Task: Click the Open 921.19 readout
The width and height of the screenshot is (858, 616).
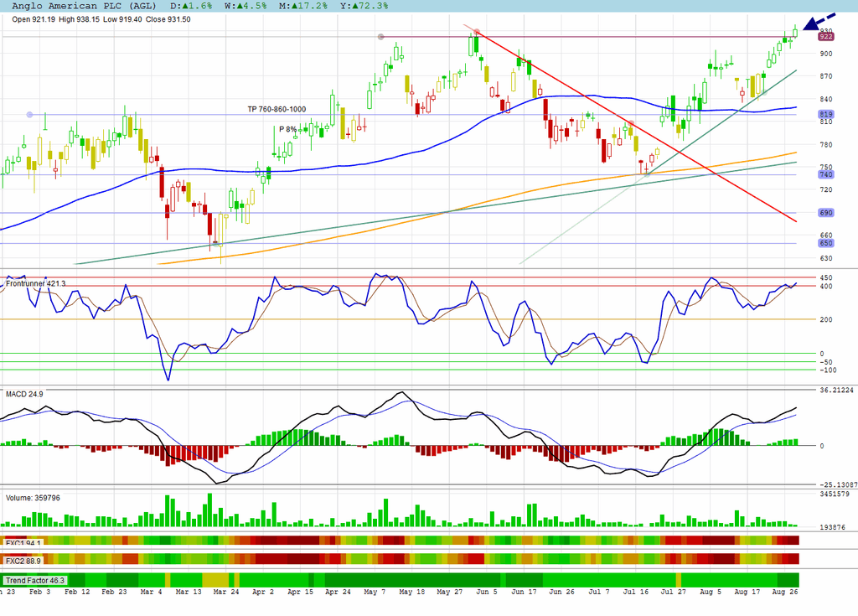Action: coord(34,19)
